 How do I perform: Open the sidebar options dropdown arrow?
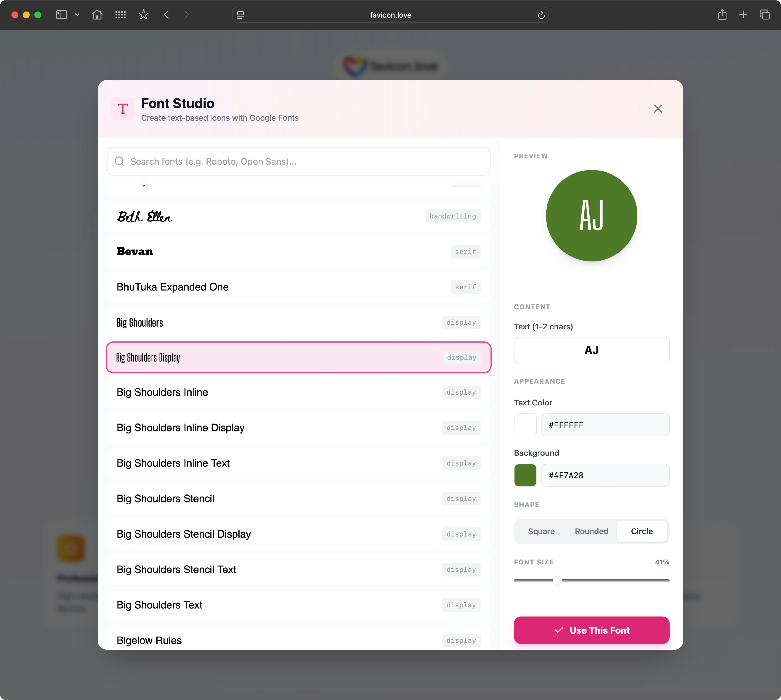pyautogui.click(x=77, y=15)
